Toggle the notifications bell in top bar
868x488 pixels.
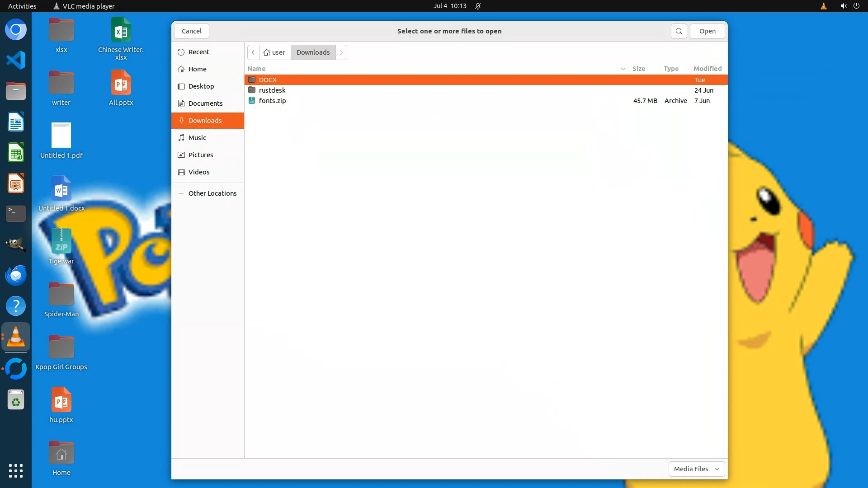(478, 6)
